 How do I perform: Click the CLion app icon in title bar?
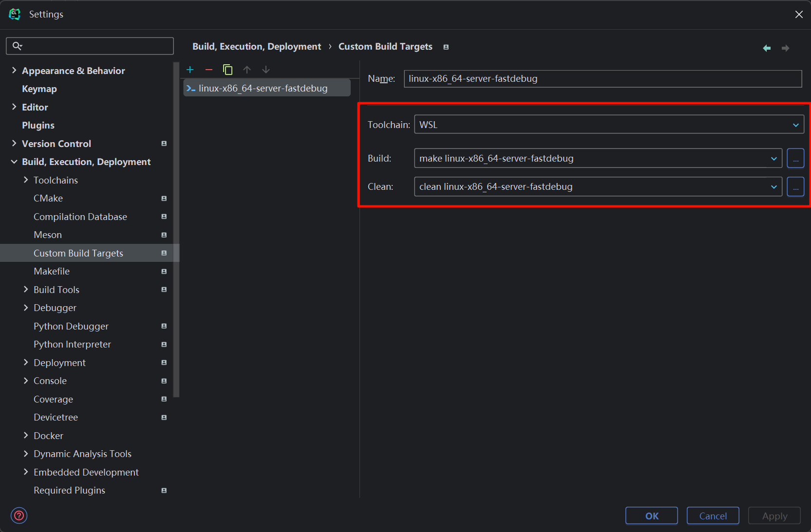[15, 14]
